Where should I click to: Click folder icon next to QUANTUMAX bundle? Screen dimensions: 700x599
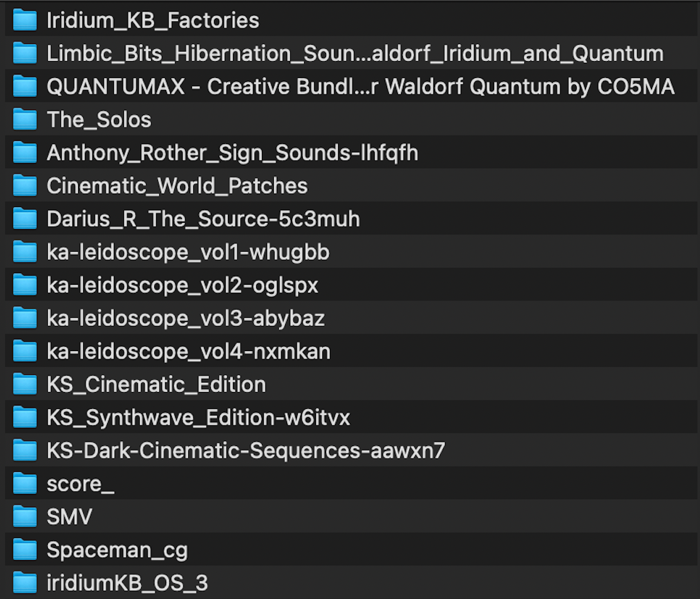(25, 86)
